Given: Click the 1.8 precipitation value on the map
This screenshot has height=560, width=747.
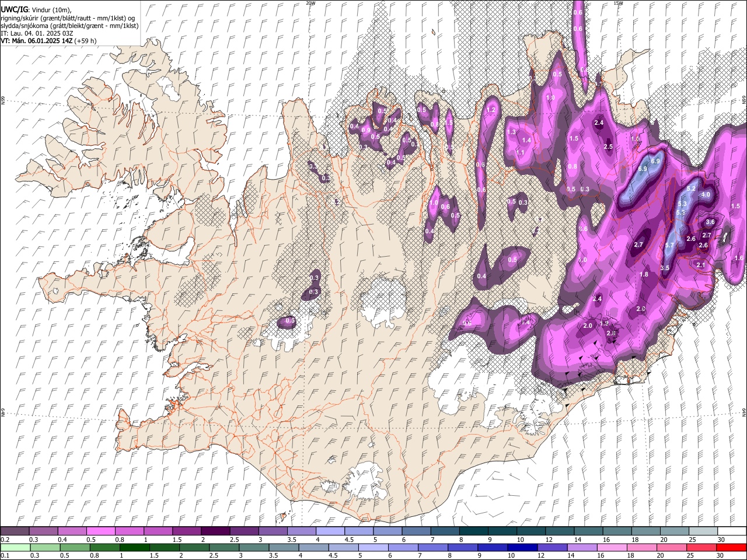Looking at the screenshot, I should point(644,275).
